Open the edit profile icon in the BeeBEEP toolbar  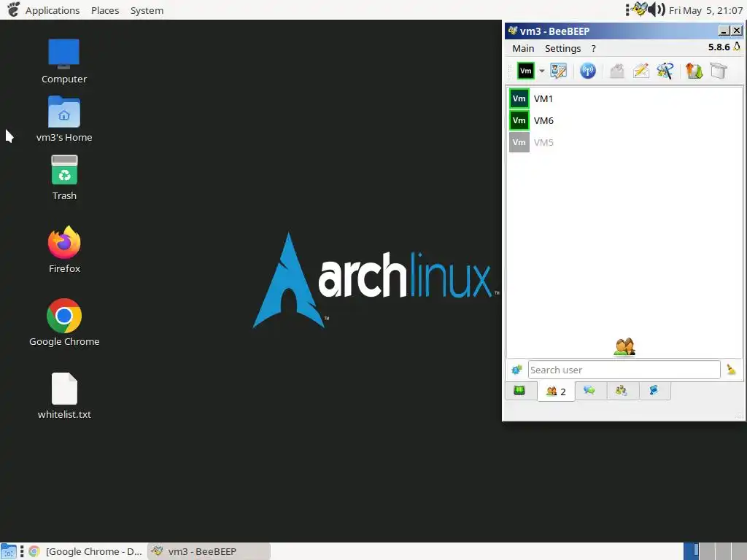tap(558, 71)
